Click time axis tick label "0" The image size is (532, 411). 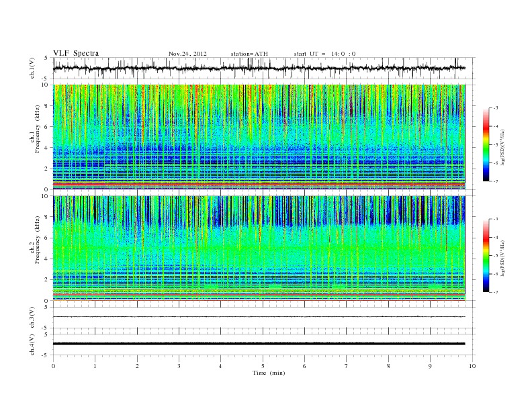[53, 366]
